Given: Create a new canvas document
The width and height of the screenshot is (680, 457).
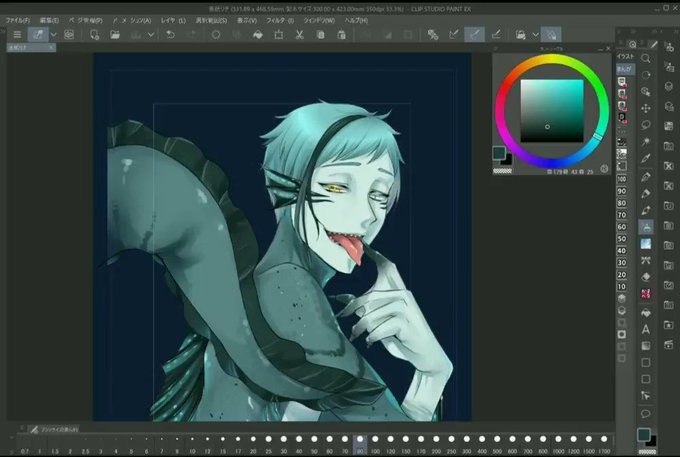Looking at the screenshot, I should [x=94, y=35].
